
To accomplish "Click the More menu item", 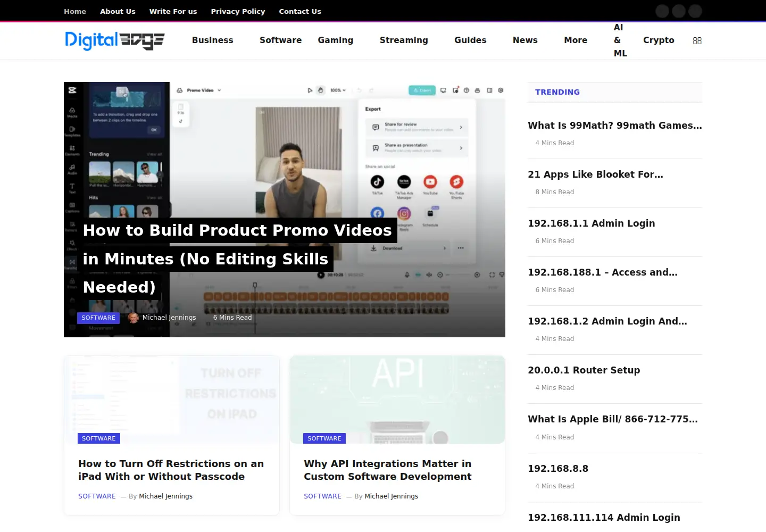I will (x=576, y=40).
